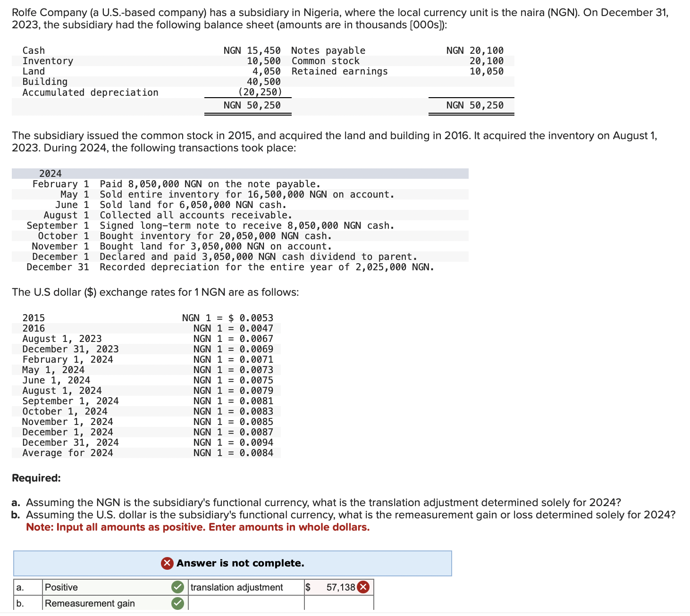Screen dimensions: 690x616
Task: Open the Remeasurement gain dropdown in row b
Action: tap(115, 603)
